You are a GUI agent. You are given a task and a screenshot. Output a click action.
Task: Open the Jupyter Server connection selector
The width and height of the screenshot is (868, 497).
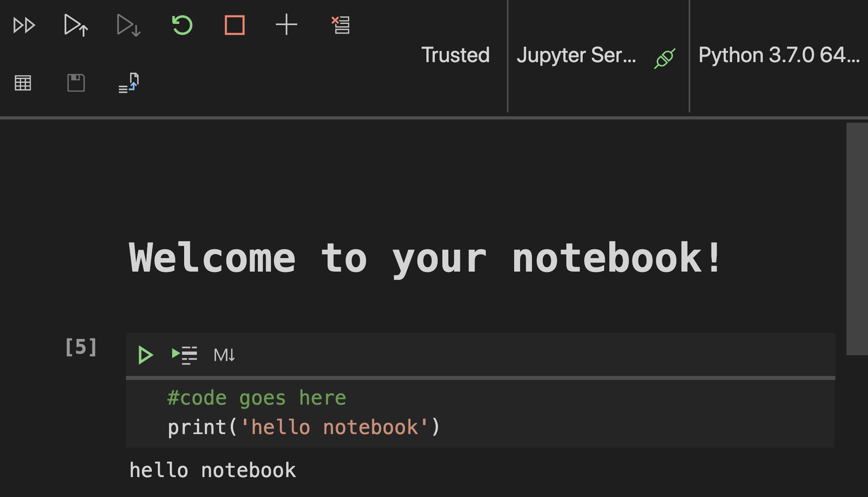[576, 55]
